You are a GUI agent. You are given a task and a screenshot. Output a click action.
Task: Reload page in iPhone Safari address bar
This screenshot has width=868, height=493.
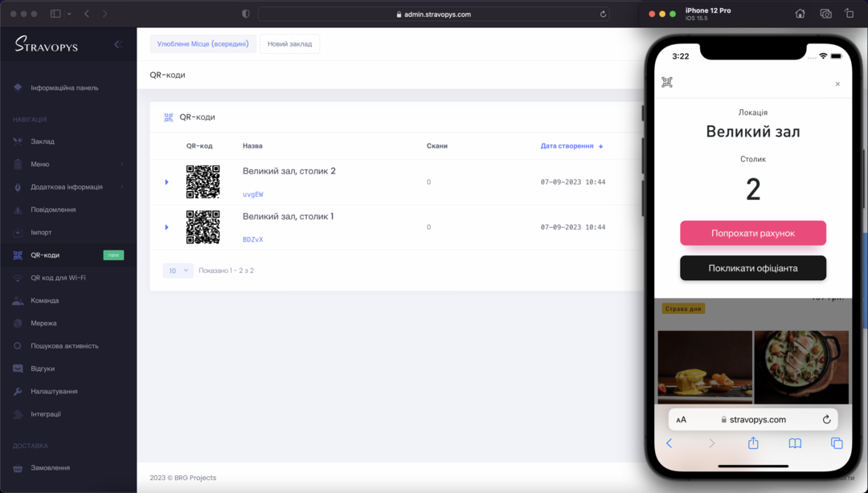[826, 419]
